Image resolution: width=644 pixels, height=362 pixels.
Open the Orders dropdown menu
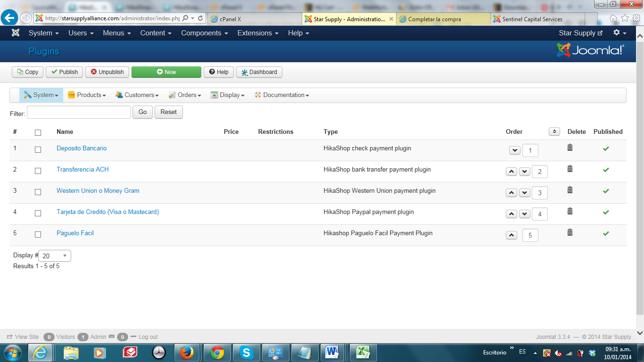(x=185, y=95)
